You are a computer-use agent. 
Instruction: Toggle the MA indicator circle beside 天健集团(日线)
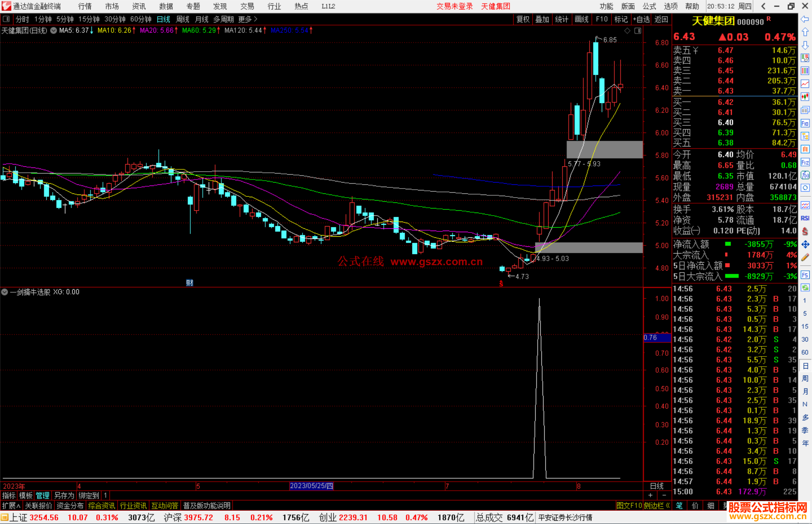coord(53,30)
